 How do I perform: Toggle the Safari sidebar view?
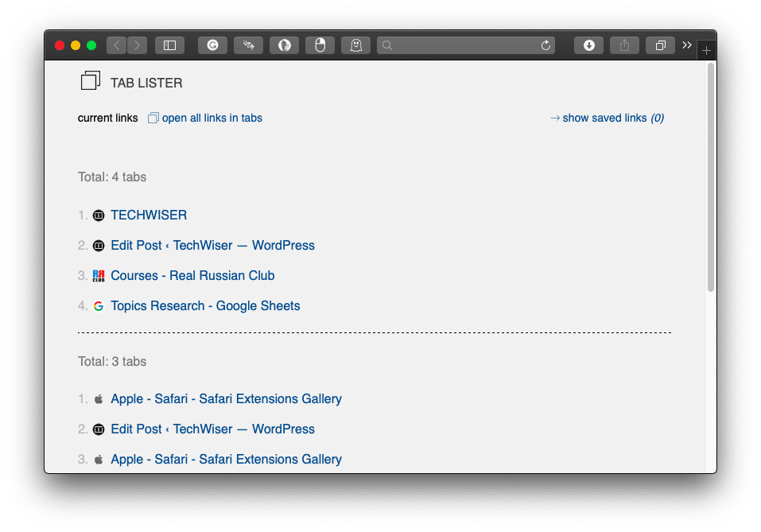click(169, 45)
